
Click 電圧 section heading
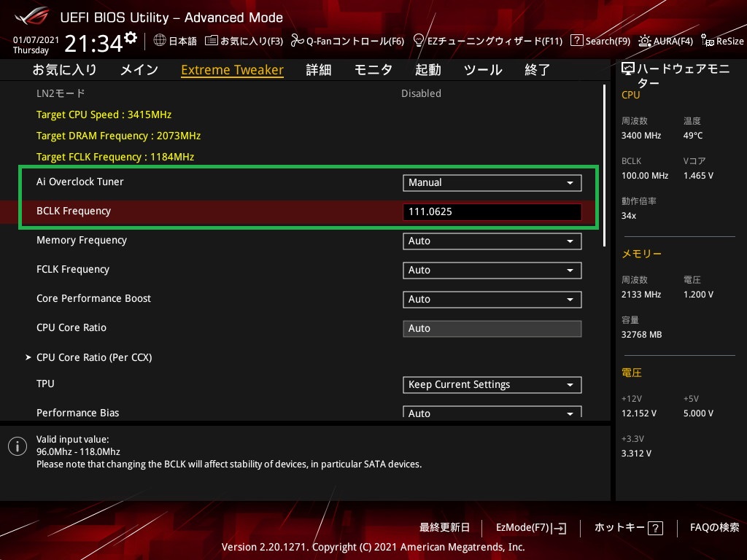pyautogui.click(x=631, y=373)
